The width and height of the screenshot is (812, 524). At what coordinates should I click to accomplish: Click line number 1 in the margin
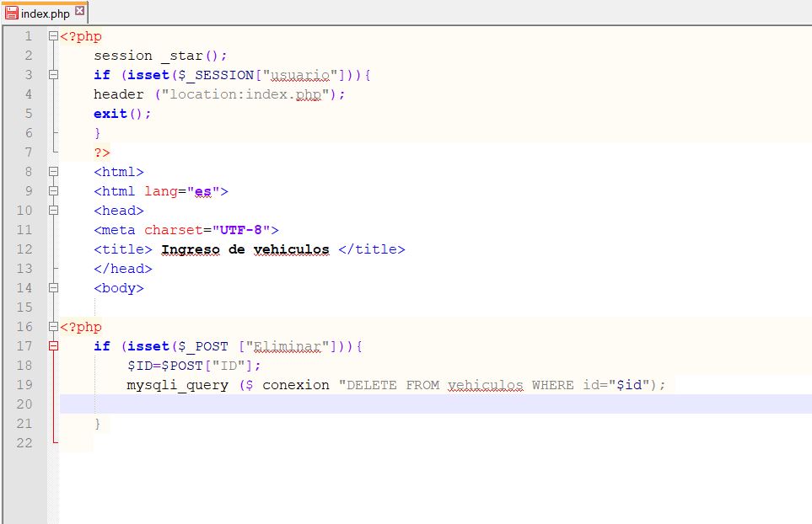point(28,36)
